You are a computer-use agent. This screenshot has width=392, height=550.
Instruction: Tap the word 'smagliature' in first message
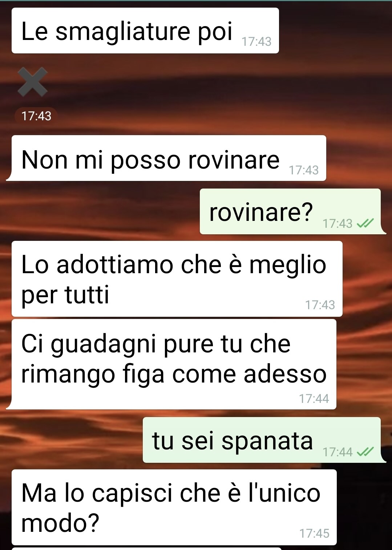coord(123,32)
